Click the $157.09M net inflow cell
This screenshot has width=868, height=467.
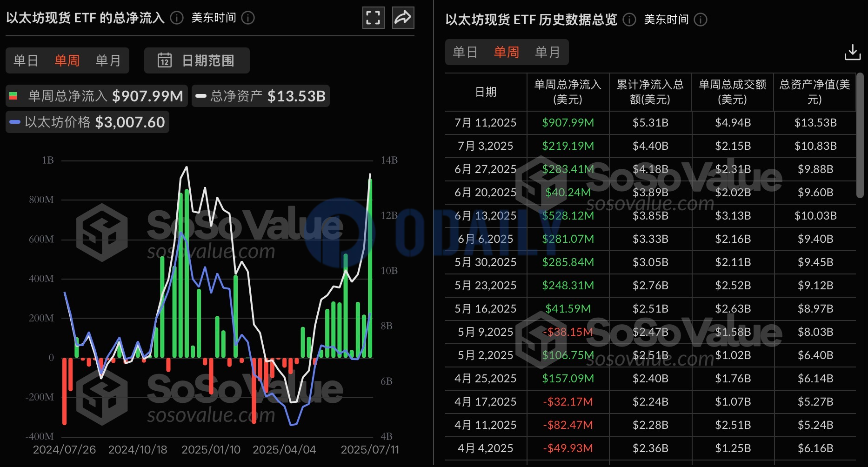click(x=568, y=379)
